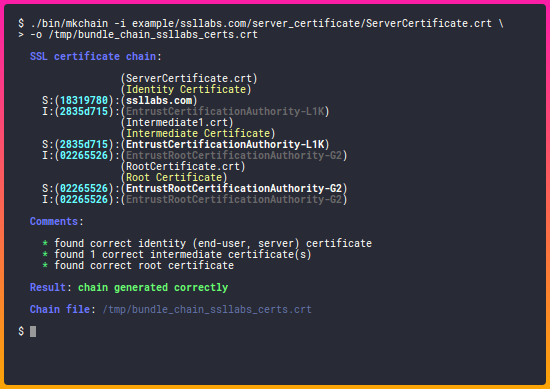Click the bold 'EntrustRootCertificationAuthority-G2' subject

pyautogui.click(x=234, y=188)
